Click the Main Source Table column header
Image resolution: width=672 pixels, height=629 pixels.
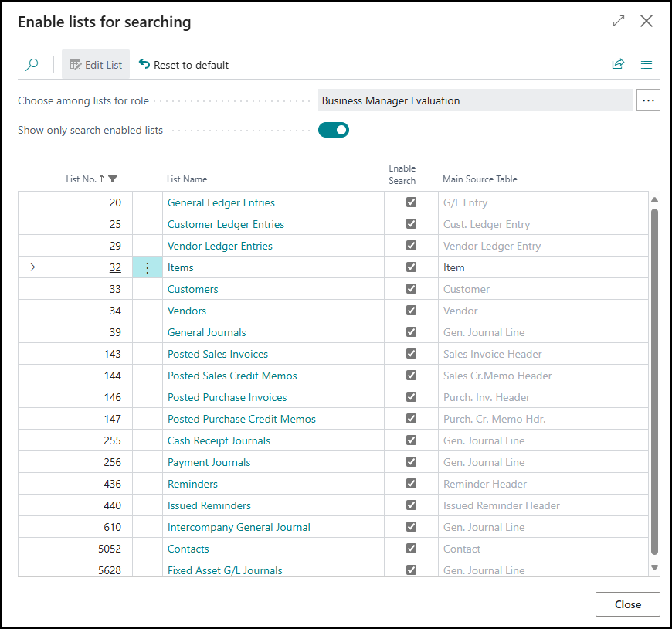click(x=480, y=178)
